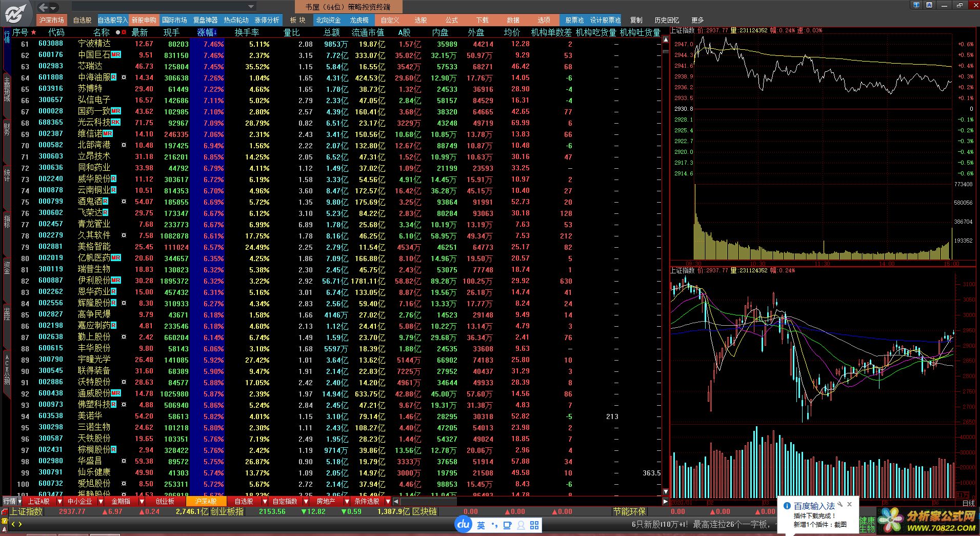The image size is (980, 536).
Task: Expand the dropdown arrow after 金期指
Action: [x=142, y=501]
